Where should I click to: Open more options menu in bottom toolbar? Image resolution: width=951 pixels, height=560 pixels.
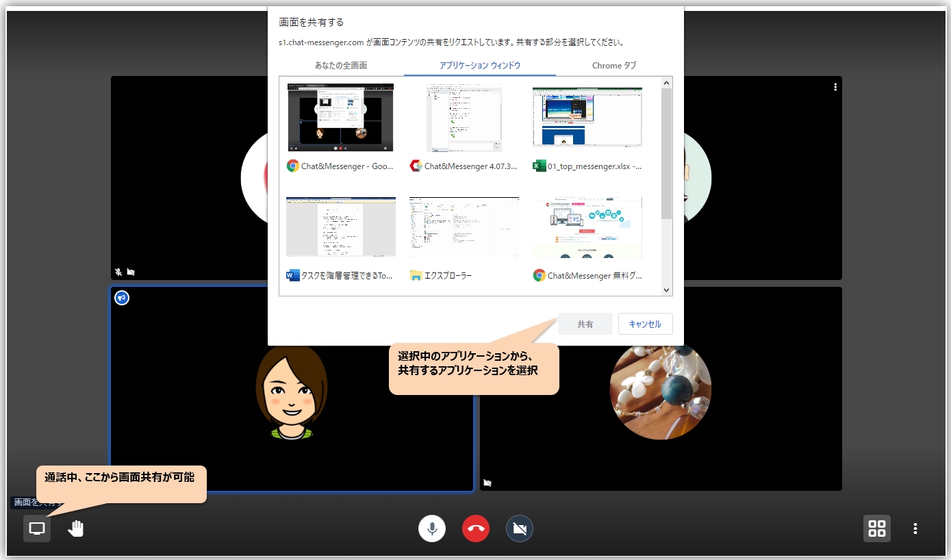[x=915, y=529]
